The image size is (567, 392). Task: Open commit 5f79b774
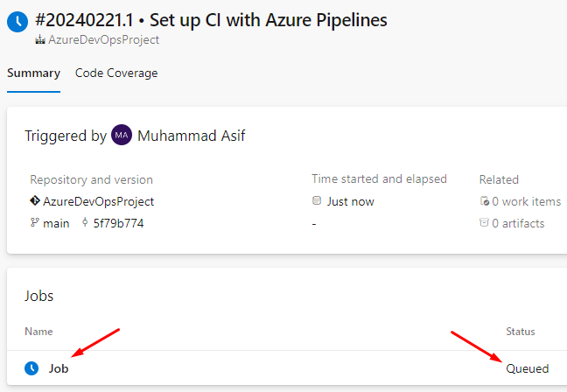coord(119,223)
